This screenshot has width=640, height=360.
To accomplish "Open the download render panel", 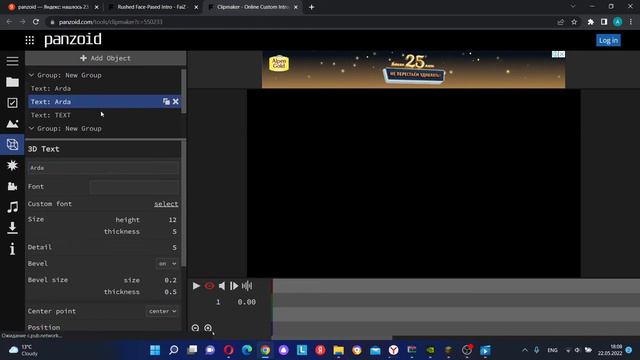I will (12, 228).
